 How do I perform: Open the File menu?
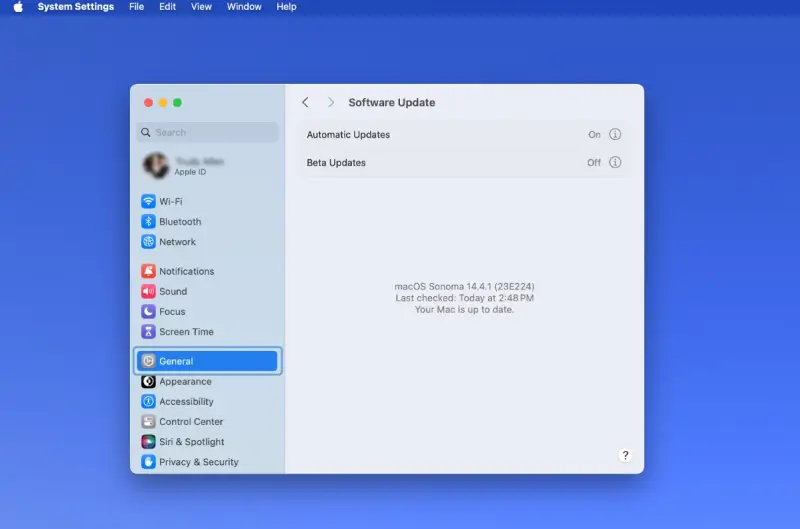click(x=136, y=7)
